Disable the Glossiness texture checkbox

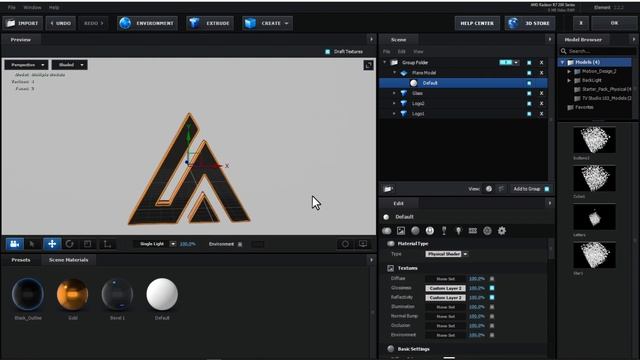tap(492, 288)
